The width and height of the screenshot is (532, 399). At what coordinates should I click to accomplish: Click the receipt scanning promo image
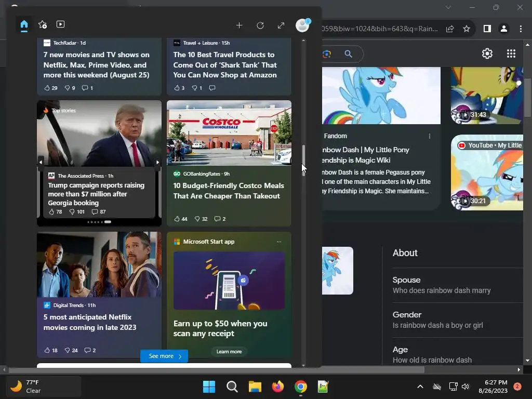click(x=229, y=281)
